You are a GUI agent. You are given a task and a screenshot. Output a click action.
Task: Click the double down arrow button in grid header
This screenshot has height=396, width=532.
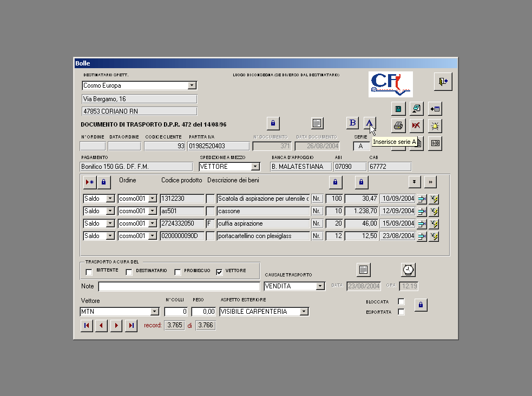[x=414, y=182]
